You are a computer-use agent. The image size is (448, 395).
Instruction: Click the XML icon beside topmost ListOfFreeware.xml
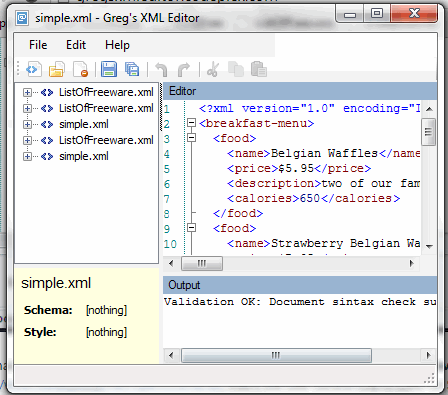click(x=47, y=92)
